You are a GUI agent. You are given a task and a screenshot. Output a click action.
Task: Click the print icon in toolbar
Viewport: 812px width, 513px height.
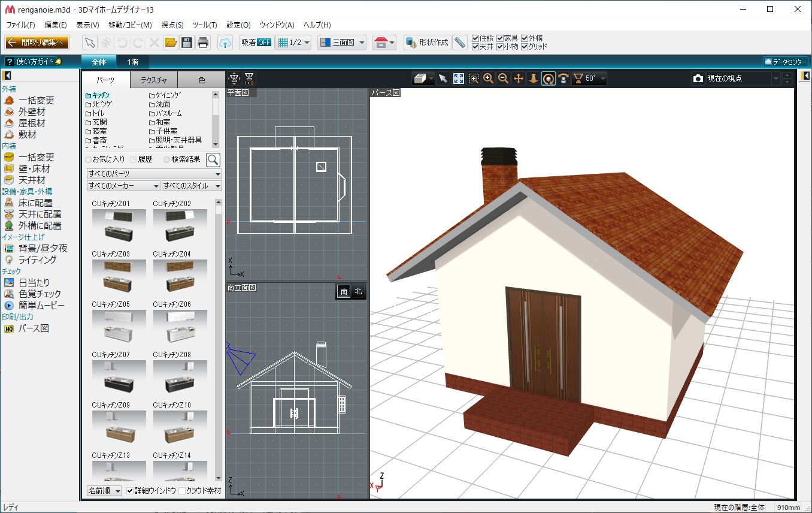203,43
